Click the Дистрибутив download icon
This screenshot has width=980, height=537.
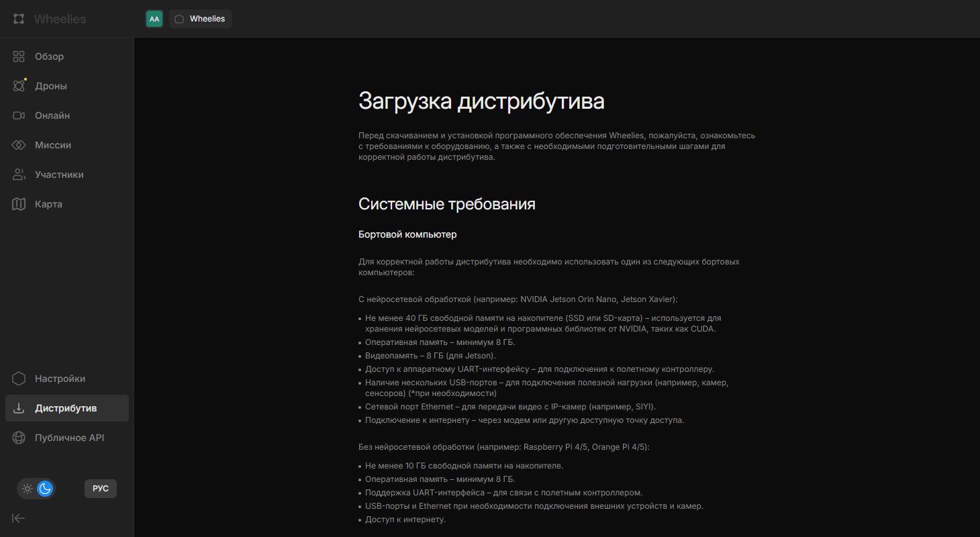pyautogui.click(x=19, y=408)
